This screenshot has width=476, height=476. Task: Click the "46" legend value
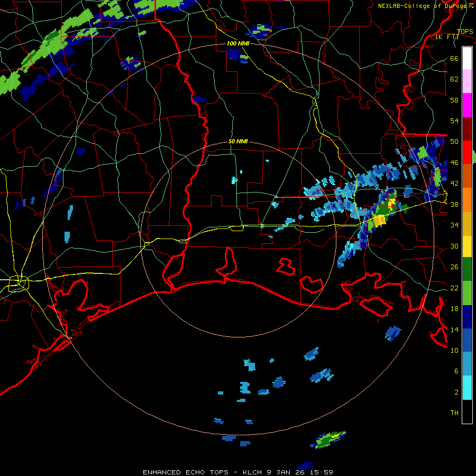coord(454,163)
